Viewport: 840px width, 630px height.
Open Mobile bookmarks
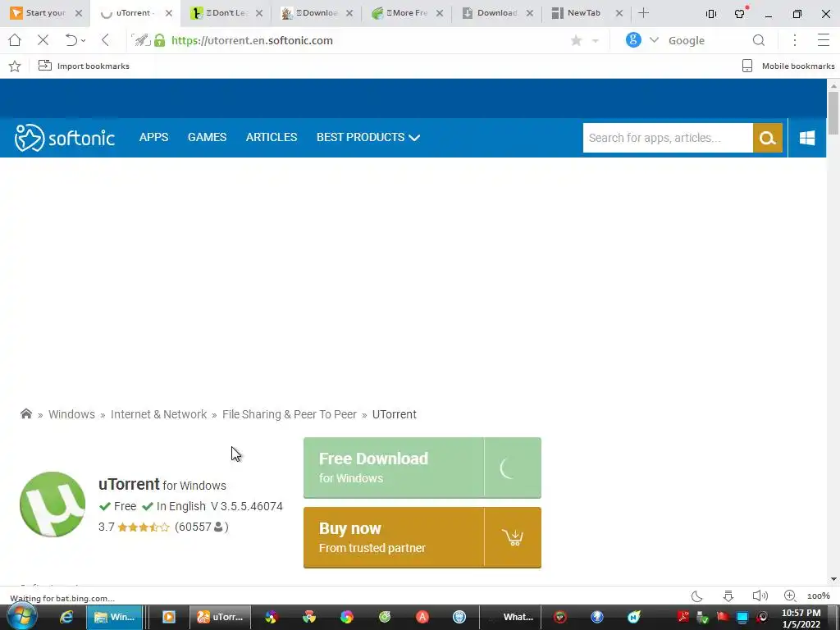click(788, 66)
